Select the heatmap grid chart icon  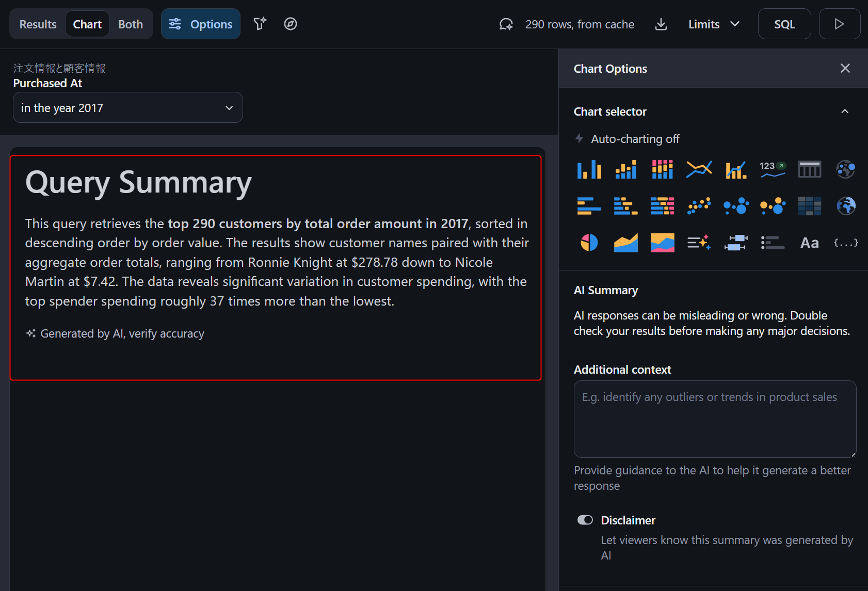809,206
